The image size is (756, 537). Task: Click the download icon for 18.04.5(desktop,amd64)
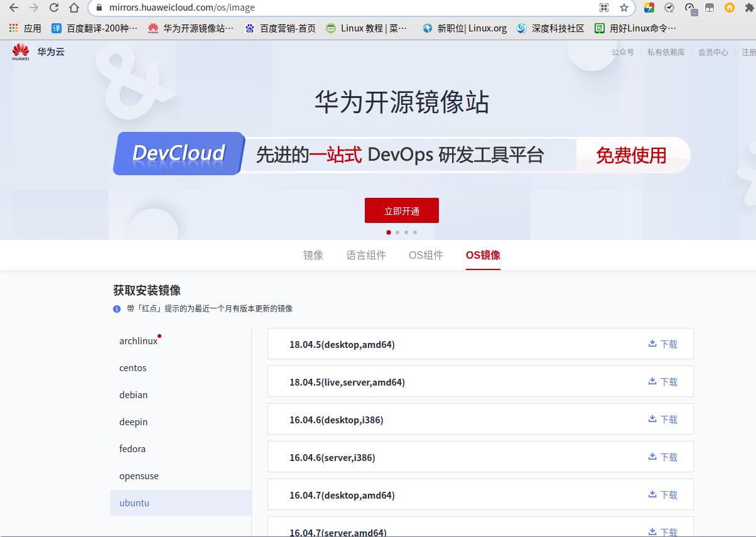(652, 344)
